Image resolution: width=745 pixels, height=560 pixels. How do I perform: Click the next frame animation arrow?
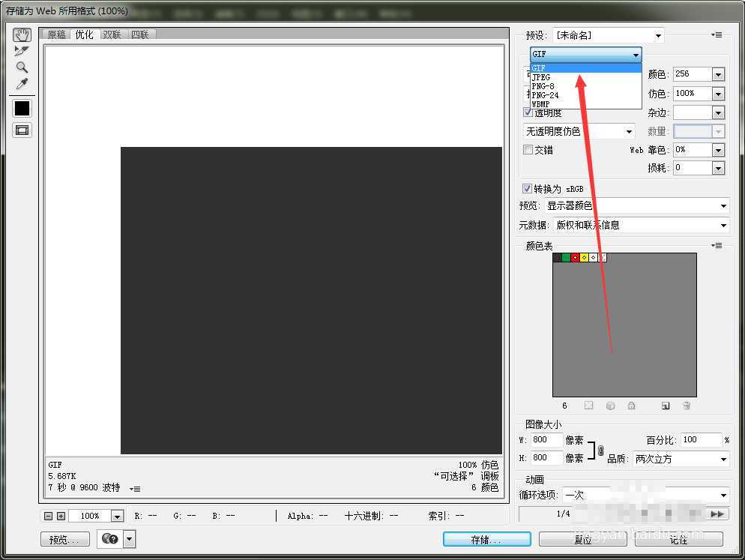(x=717, y=515)
